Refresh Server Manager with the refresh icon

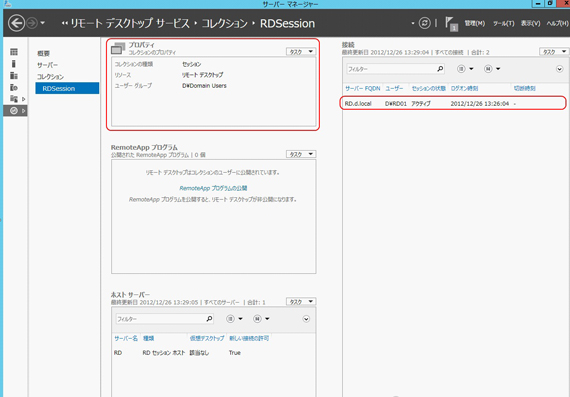click(x=425, y=23)
